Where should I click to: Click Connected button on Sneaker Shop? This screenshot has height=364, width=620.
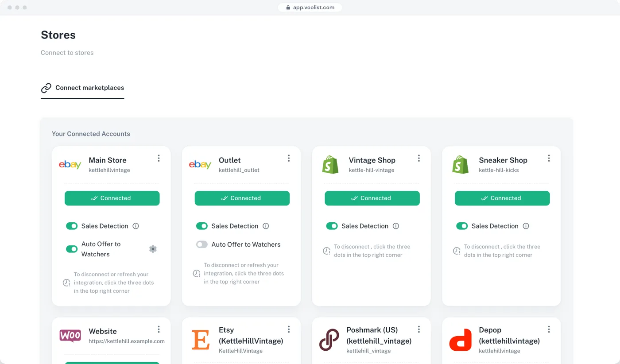(x=502, y=198)
